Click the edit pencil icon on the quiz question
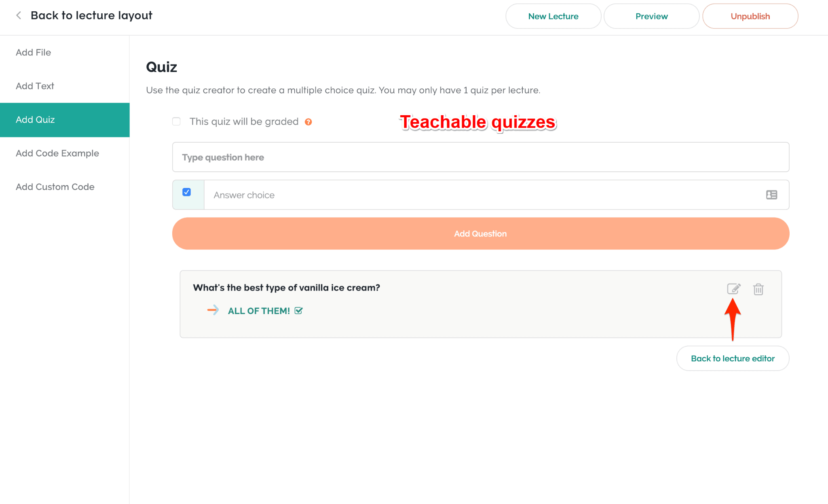Viewport: 828px width, 504px height. 734,289
